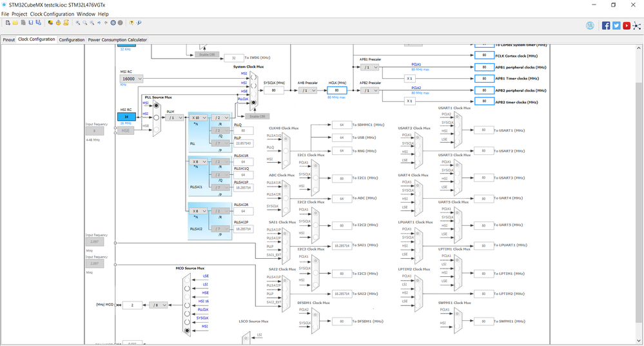Click the blue Undo arrow icon

point(99,23)
